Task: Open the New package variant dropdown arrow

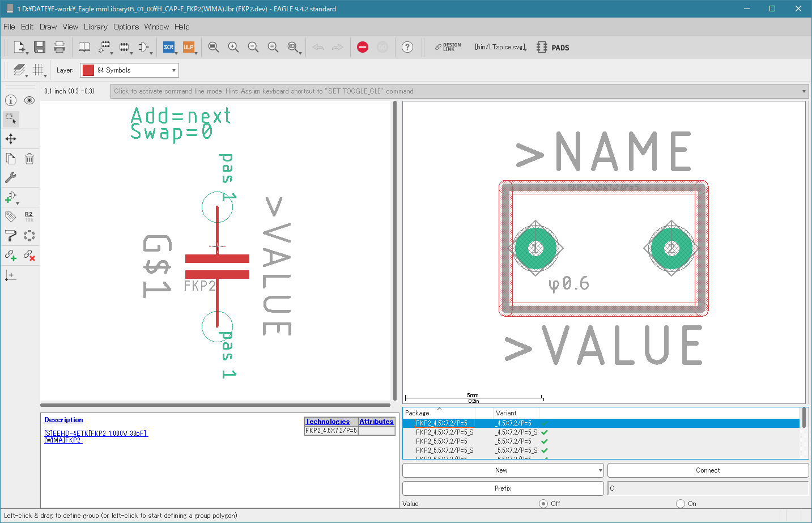Action: pyautogui.click(x=600, y=470)
